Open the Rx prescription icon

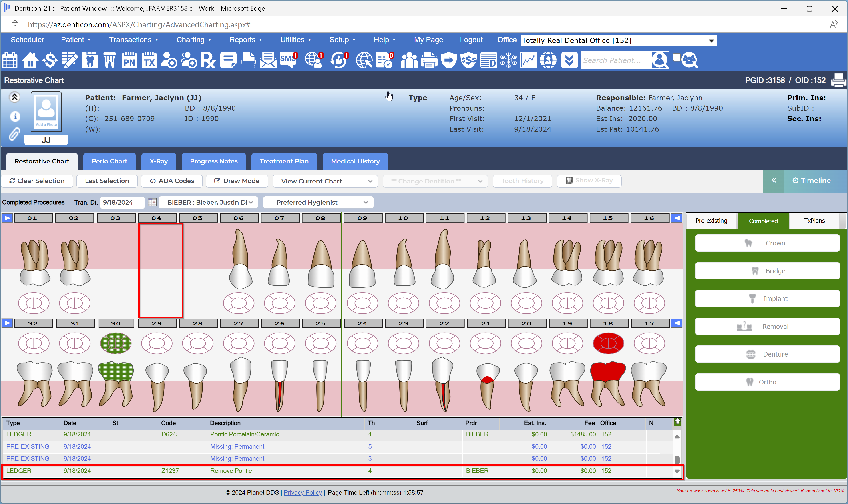point(208,60)
